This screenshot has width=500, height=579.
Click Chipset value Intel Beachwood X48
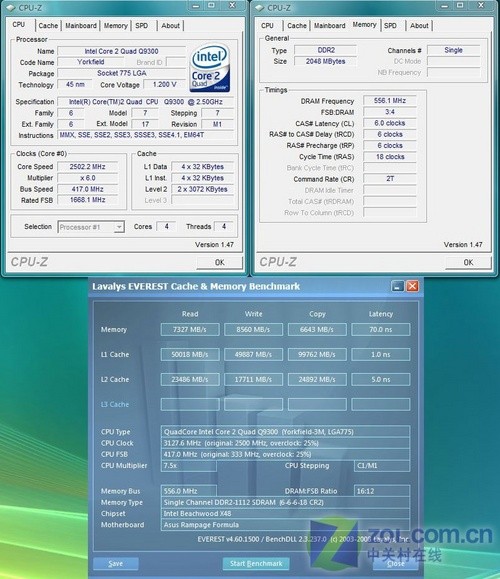285,514
